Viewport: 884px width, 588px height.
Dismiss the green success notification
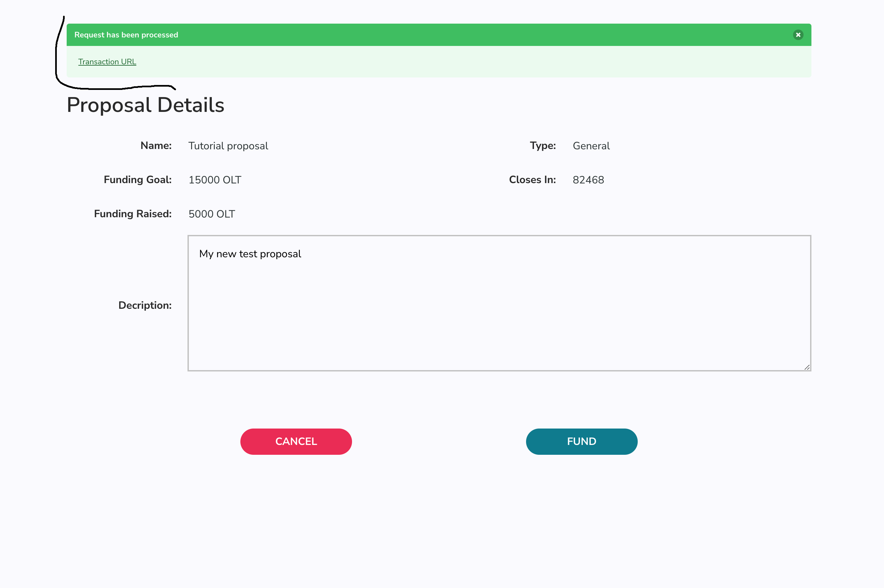(798, 35)
